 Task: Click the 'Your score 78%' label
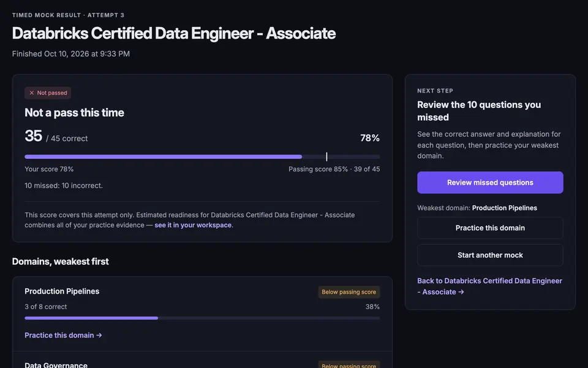(x=49, y=169)
